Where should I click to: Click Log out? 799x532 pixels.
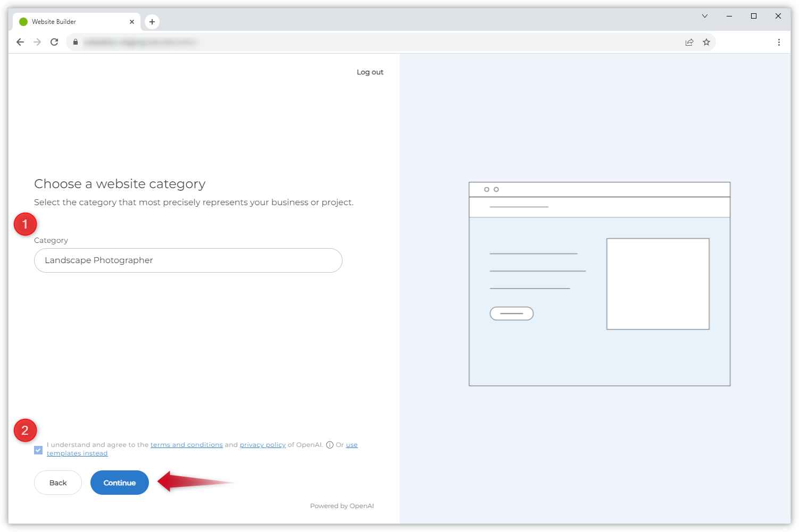[x=370, y=72]
